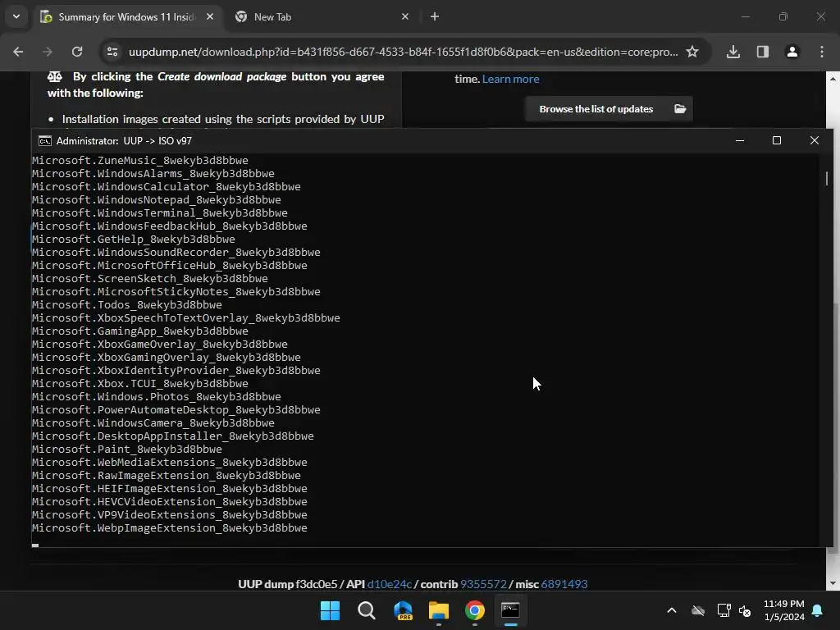Open the misc 6891493 commit link
The height and width of the screenshot is (630, 840).
564,584
